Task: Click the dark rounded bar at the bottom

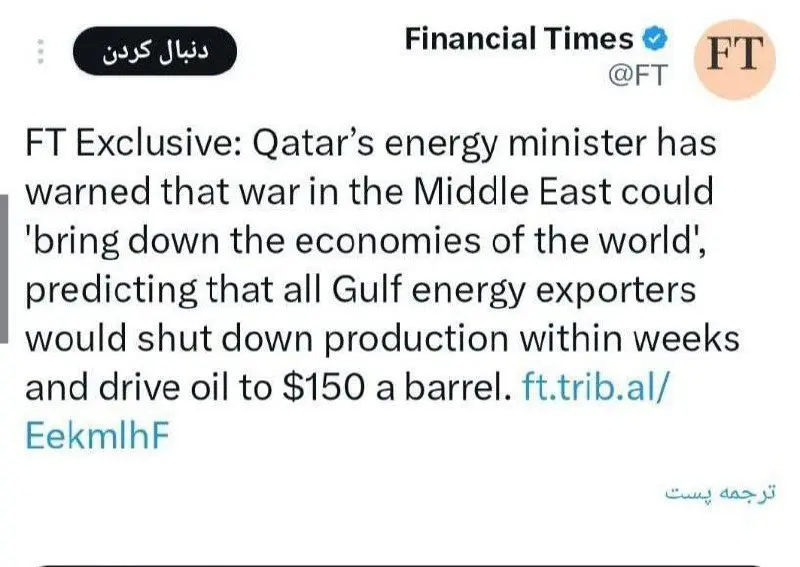Action: (400, 563)
